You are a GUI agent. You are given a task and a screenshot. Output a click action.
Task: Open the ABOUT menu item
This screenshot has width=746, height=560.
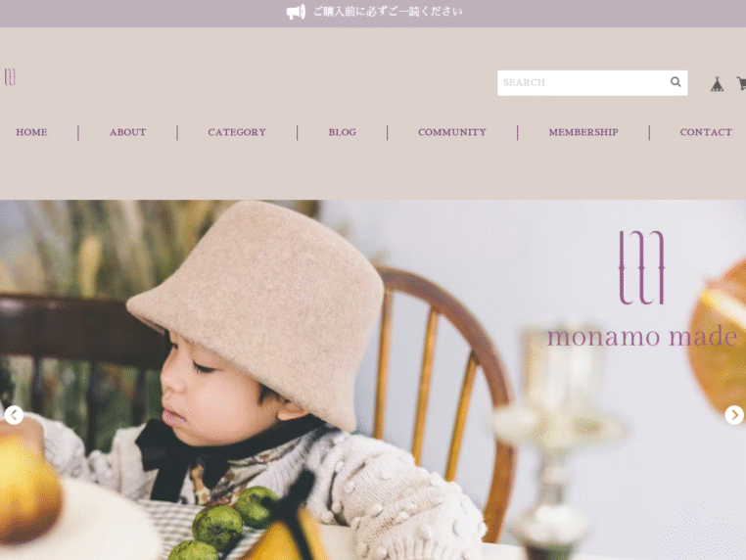tap(127, 132)
